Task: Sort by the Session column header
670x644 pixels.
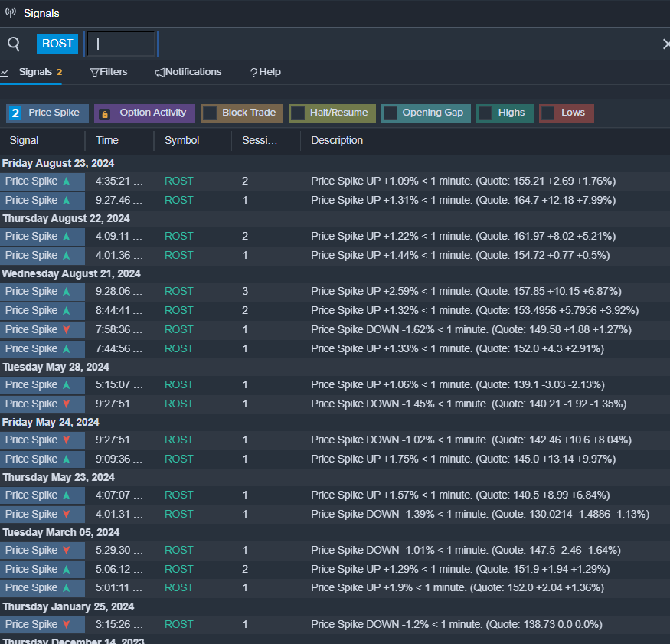Action: tap(260, 141)
